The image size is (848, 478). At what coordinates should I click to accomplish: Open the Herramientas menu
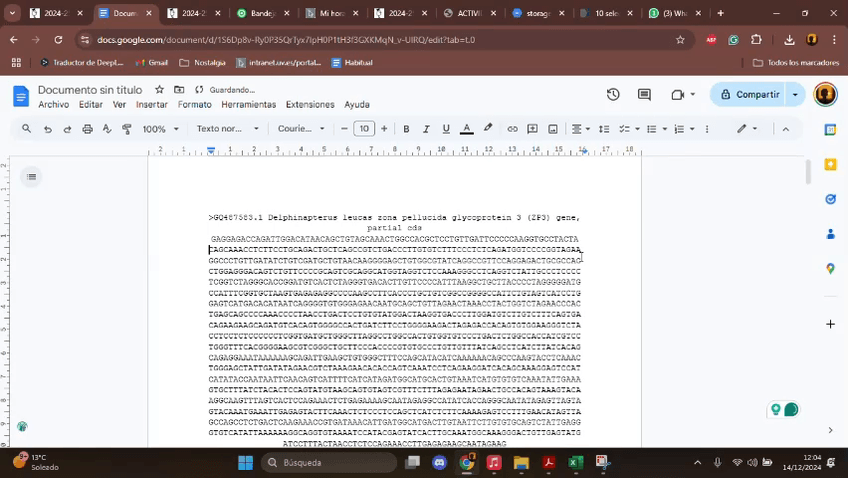249,104
